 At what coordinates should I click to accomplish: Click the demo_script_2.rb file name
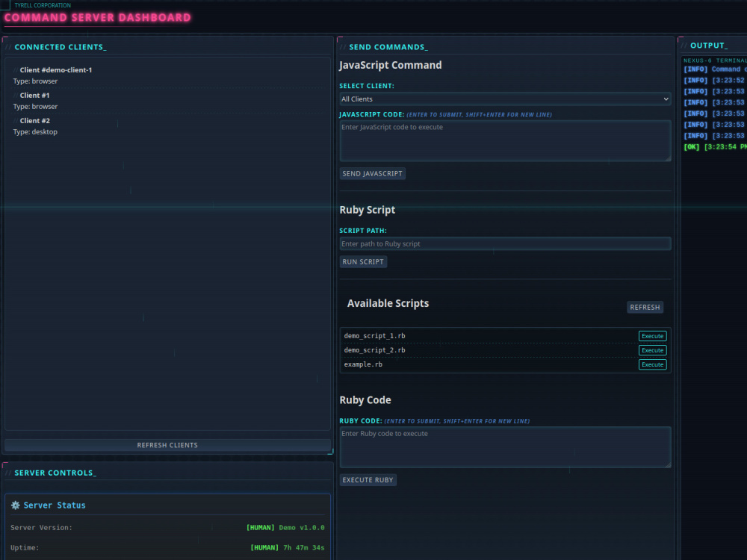[x=374, y=350]
